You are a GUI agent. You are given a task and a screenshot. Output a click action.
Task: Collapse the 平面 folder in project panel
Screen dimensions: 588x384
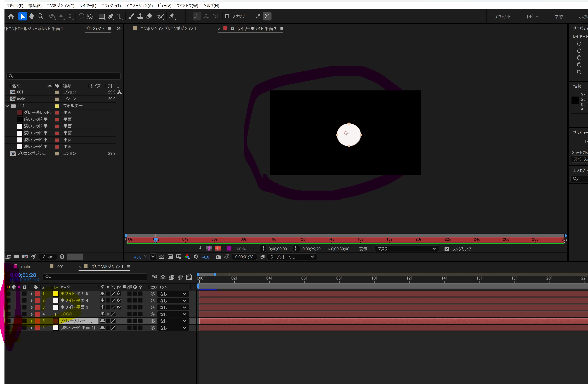click(7, 106)
